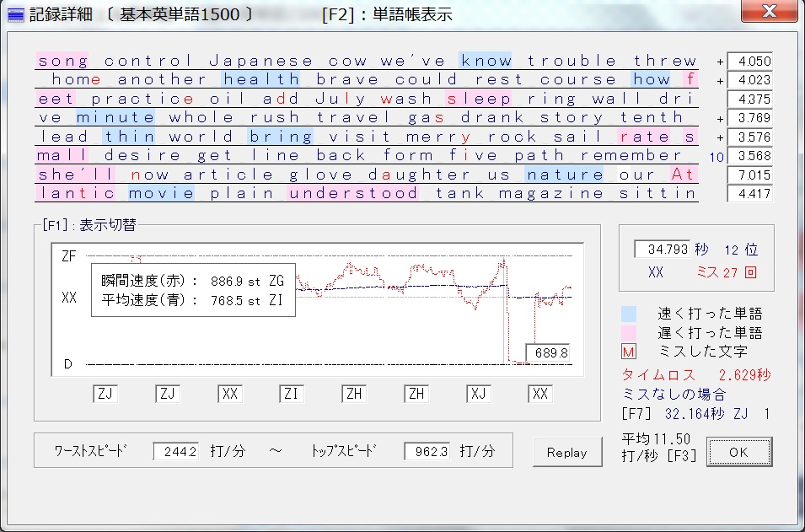
Task: Select the 4.375 line time field
Action: pos(749,99)
